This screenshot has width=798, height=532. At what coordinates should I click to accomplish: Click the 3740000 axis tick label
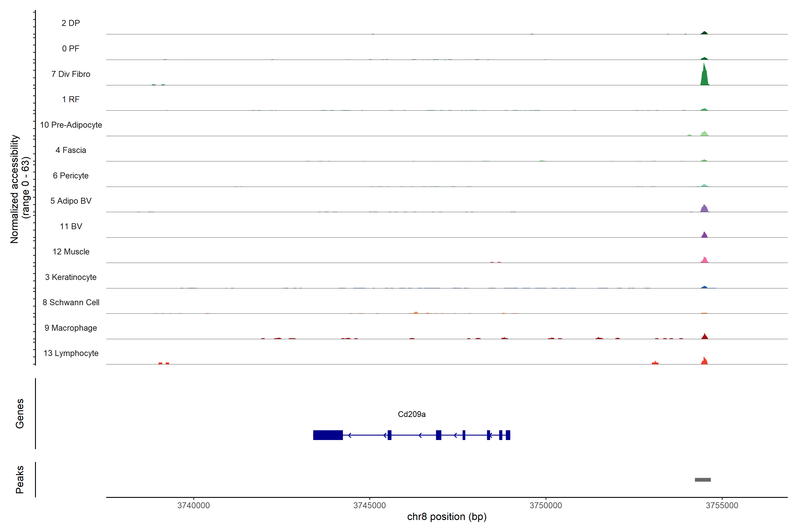tap(193, 505)
